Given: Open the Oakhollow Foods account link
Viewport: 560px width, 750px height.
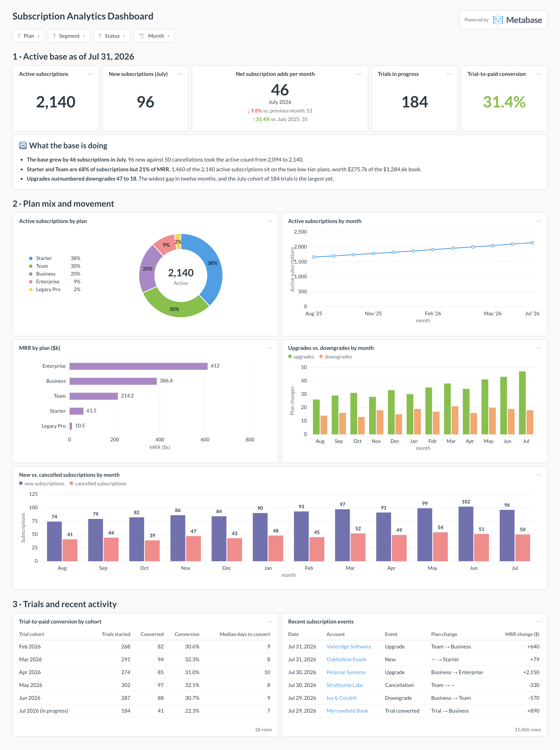Looking at the screenshot, I should (x=346, y=660).
